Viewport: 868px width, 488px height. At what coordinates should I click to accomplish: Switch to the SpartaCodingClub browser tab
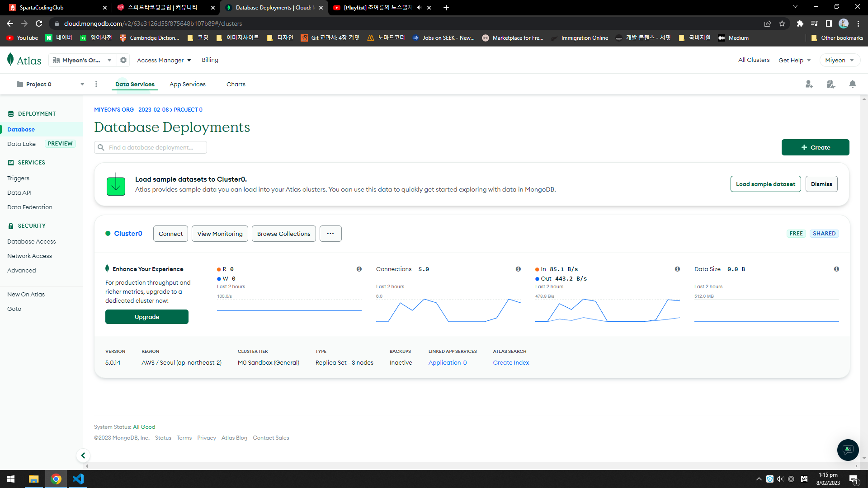(x=57, y=8)
